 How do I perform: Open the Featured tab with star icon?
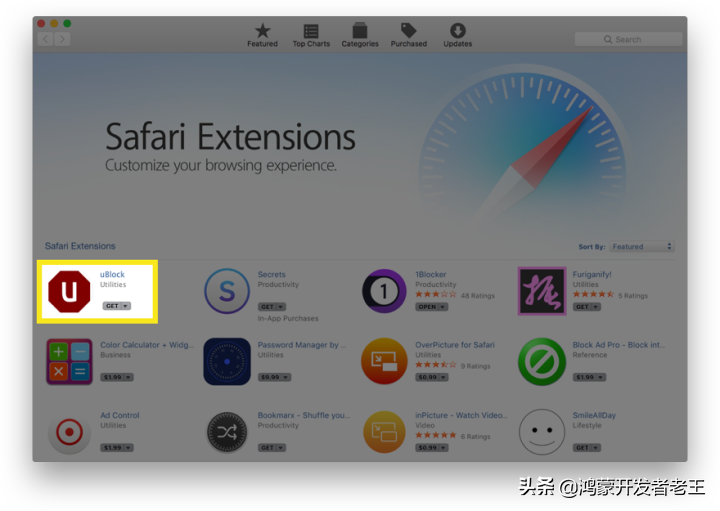(262, 35)
